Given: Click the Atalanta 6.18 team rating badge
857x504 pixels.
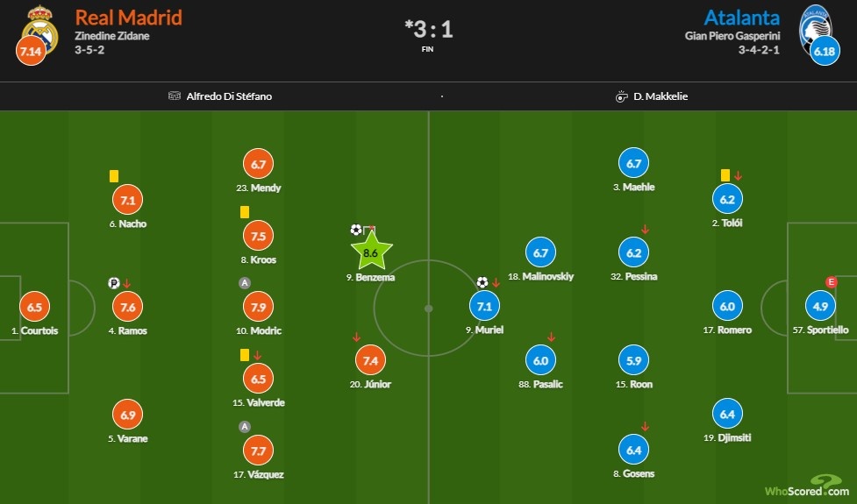Looking at the screenshot, I should tap(825, 52).
